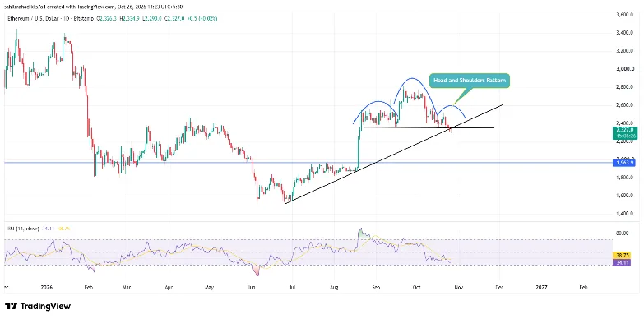Click the May label on time axis
This screenshot has height=319, width=644.
(209, 288)
